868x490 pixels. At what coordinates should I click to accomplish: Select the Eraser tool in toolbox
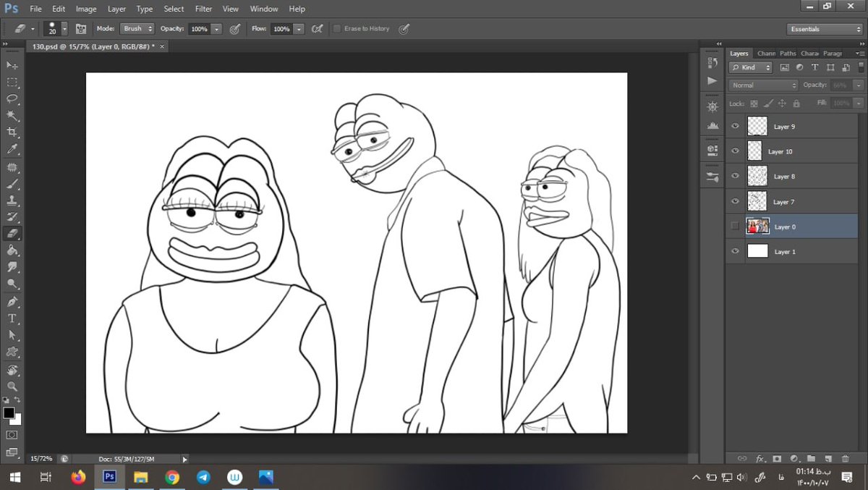[x=12, y=233]
